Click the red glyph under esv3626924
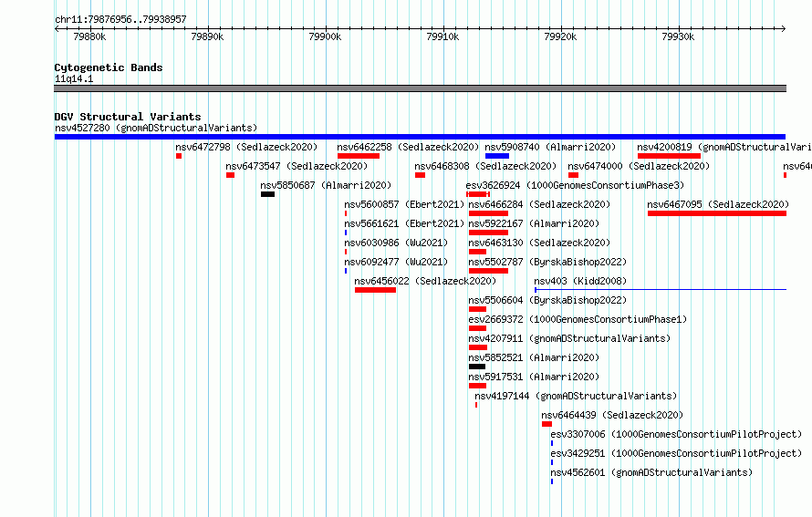812x517 pixels. tap(478, 194)
